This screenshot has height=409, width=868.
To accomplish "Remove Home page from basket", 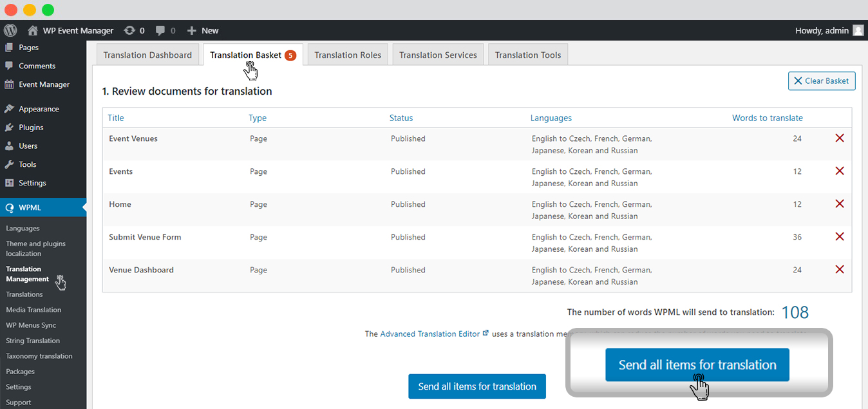I will [x=840, y=204].
